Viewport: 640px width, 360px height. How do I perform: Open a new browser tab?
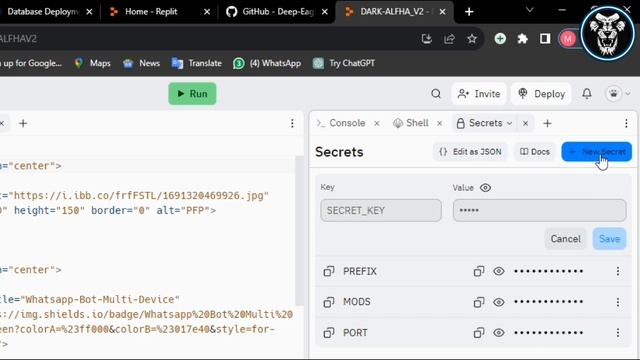pos(469,12)
